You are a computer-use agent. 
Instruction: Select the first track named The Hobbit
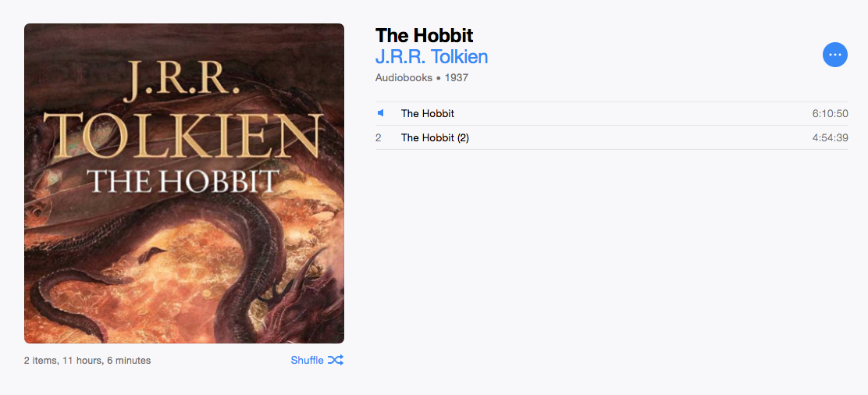click(612, 113)
